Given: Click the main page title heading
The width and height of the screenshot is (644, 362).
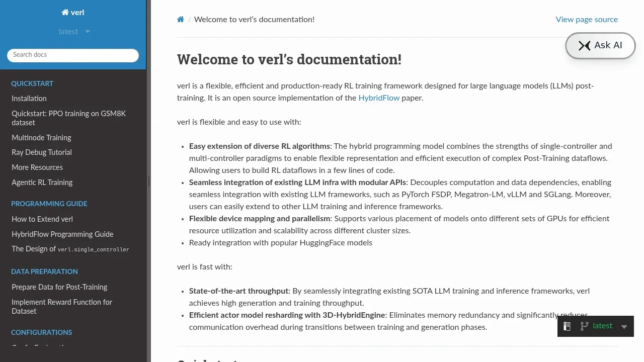Looking at the screenshot, I should click(289, 59).
